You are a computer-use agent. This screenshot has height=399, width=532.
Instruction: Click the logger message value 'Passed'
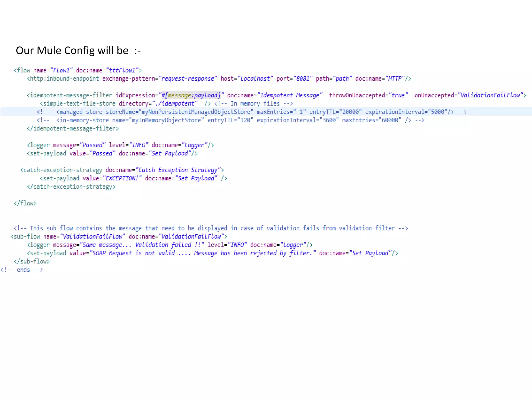(x=93, y=145)
